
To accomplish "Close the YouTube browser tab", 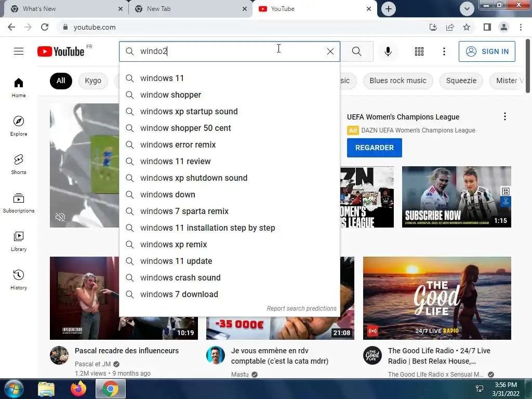I will [369, 9].
